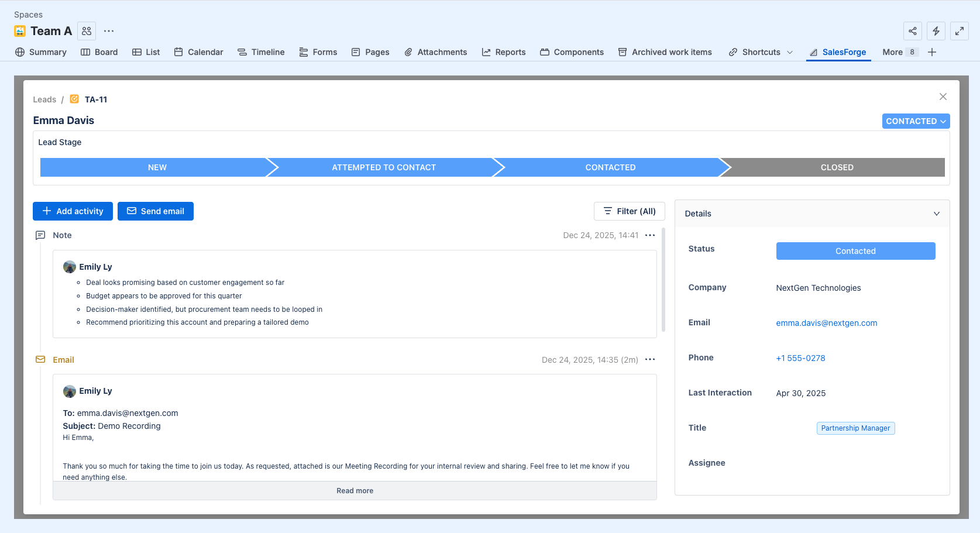Image resolution: width=980 pixels, height=533 pixels.
Task: Click the plus icon to add a tab
Action: [x=932, y=52]
